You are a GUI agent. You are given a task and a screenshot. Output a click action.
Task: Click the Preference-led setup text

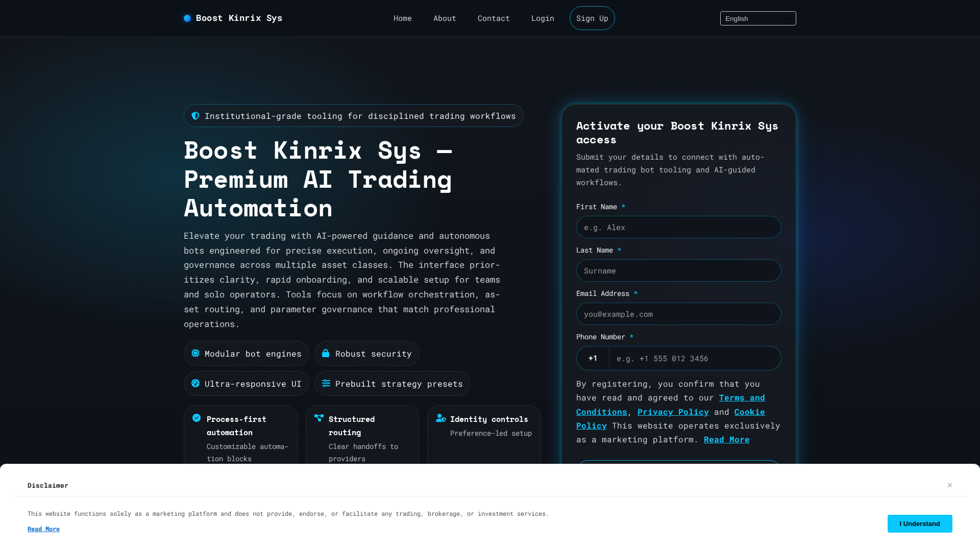[x=491, y=433]
